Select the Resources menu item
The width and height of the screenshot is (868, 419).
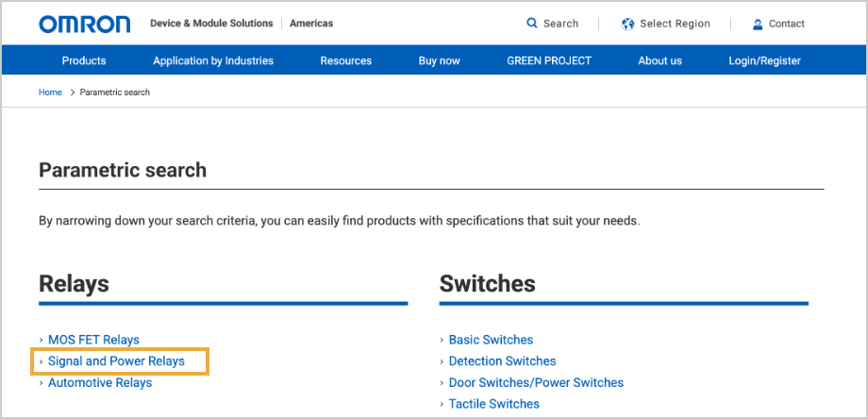point(345,60)
